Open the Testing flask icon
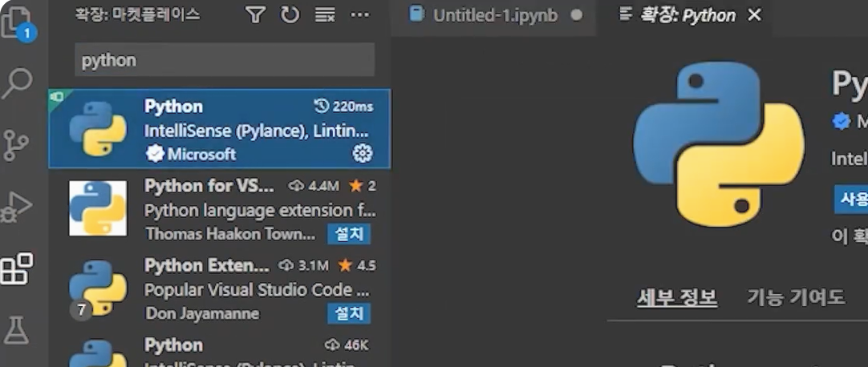The height and width of the screenshot is (367, 868). coord(17,330)
